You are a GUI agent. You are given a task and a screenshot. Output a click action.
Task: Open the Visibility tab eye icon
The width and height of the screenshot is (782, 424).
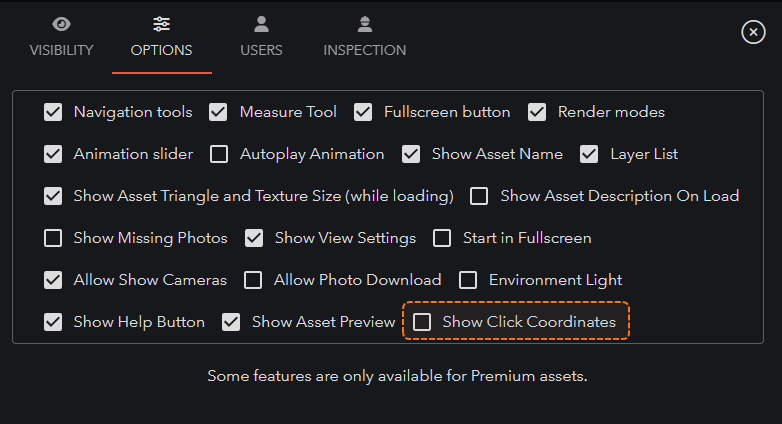tap(61, 24)
